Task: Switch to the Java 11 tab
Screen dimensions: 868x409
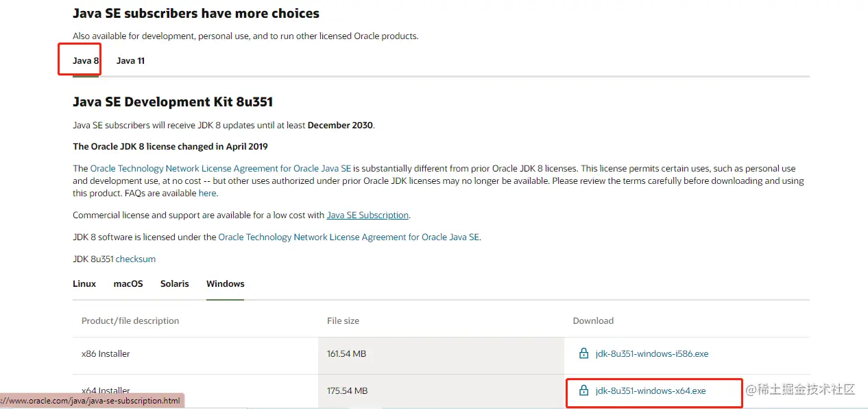Action: click(x=130, y=60)
